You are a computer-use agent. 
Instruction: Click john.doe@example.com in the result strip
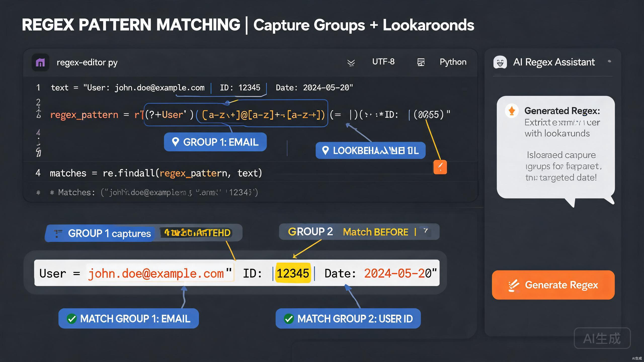click(156, 273)
